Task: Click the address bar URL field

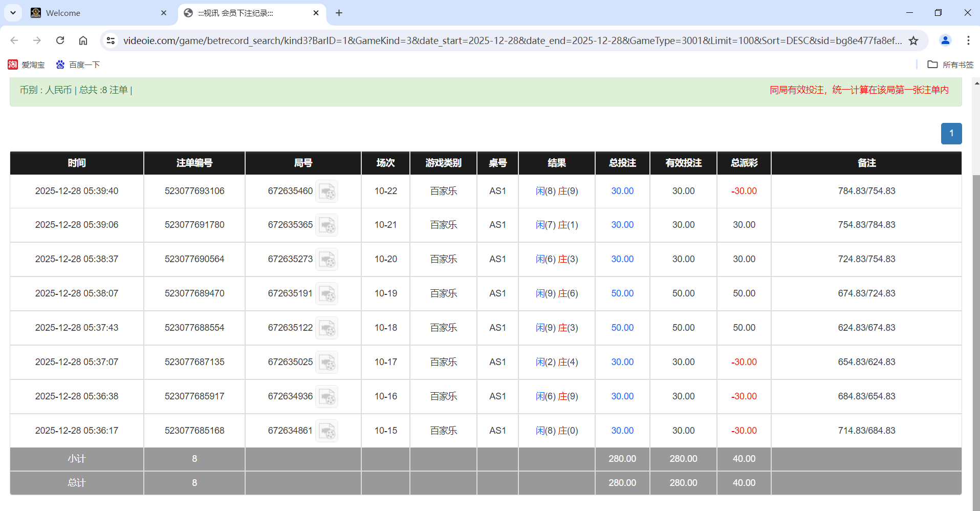Action: click(x=512, y=40)
